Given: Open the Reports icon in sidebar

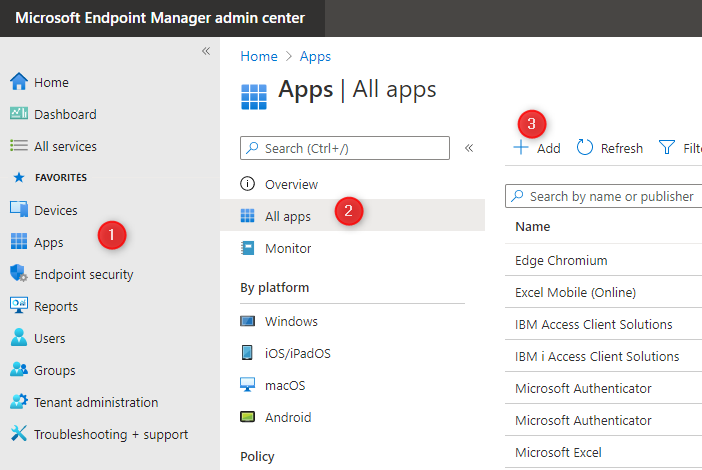Looking at the screenshot, I should point(18,306).
